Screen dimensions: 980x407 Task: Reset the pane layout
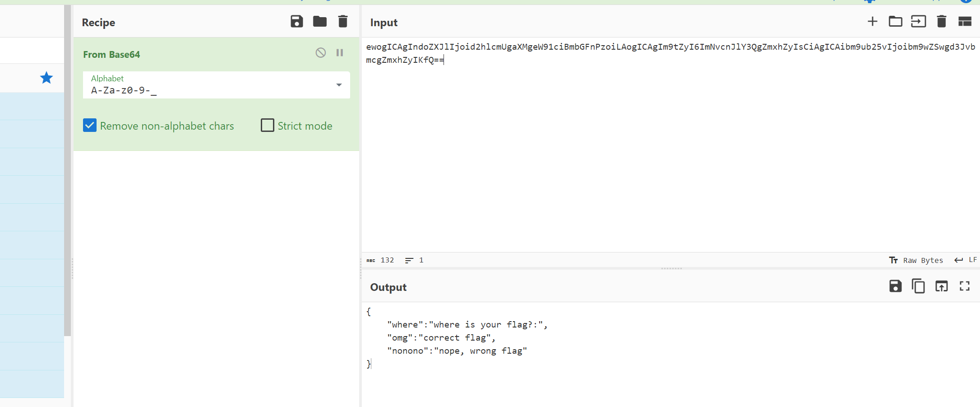click(965, 21)
